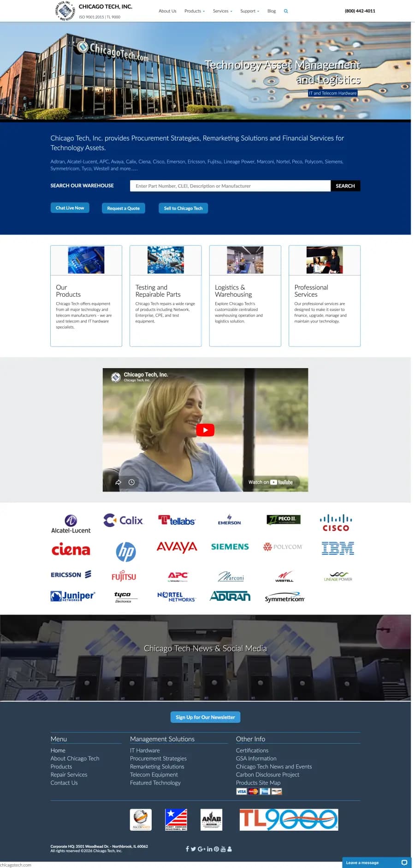415x868 pixels.
Task: Open the Twitter bird icon in footer
Action: click(193, 849)
